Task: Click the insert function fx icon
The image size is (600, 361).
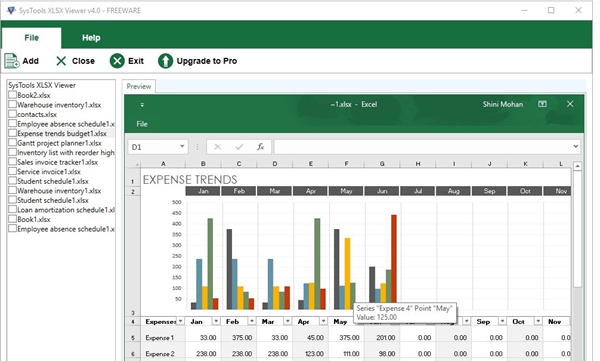Action: point(261,147)
